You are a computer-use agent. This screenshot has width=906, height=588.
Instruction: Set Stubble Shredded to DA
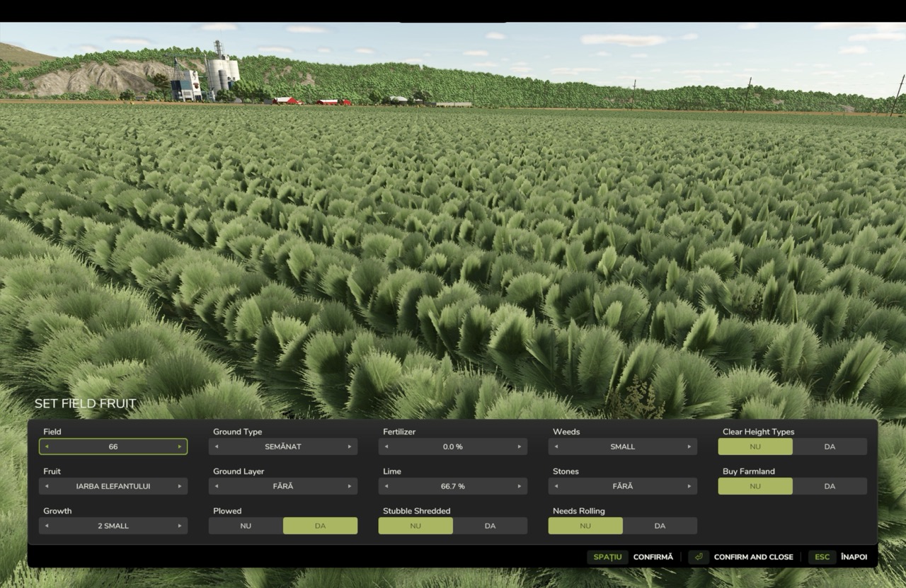pyautogui.click(x=490, y=526)
